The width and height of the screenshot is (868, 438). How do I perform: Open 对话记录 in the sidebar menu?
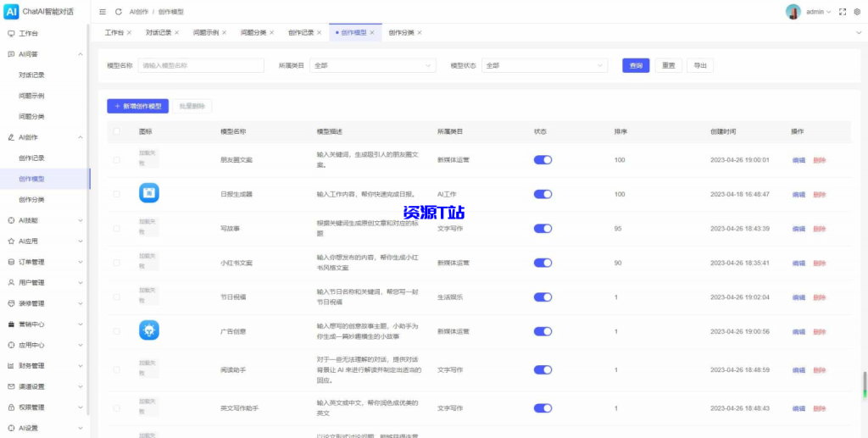coord(31,75)
